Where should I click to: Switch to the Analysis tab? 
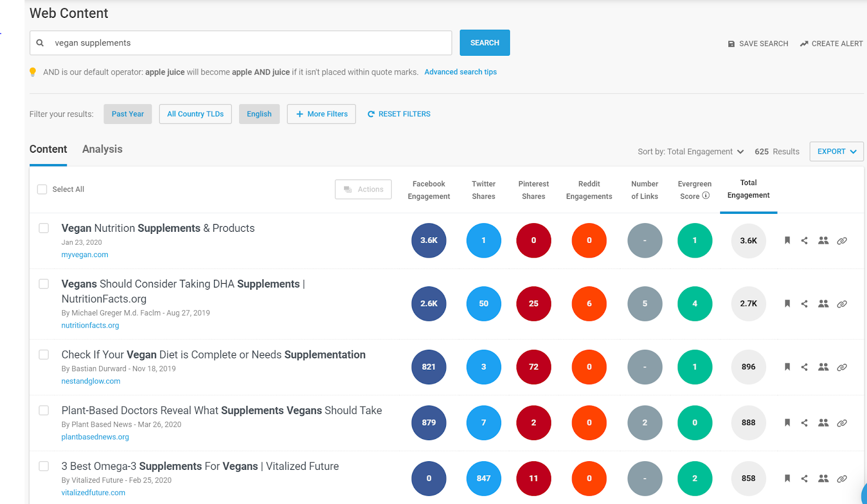[102, 149]
